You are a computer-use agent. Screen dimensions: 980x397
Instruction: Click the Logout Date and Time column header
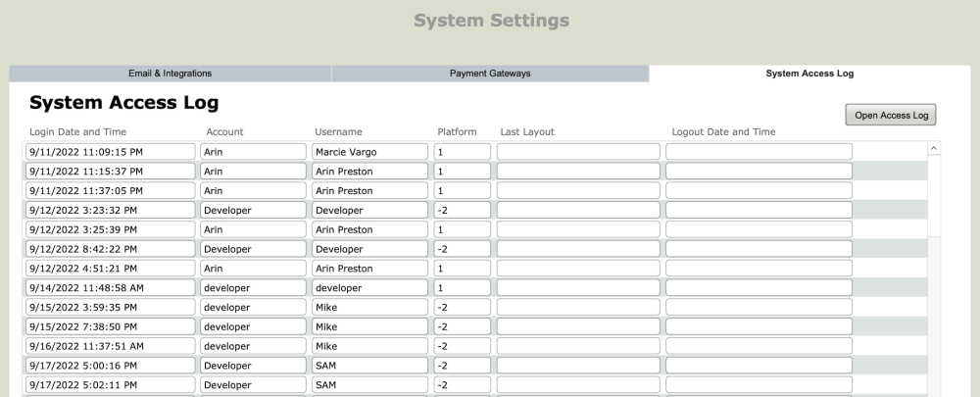[724, 132]
